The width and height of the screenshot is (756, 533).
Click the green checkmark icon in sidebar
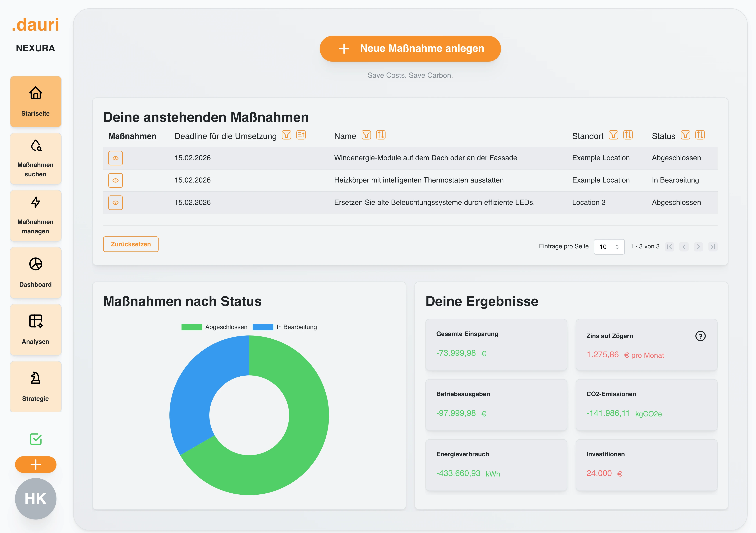coord(36,439)
